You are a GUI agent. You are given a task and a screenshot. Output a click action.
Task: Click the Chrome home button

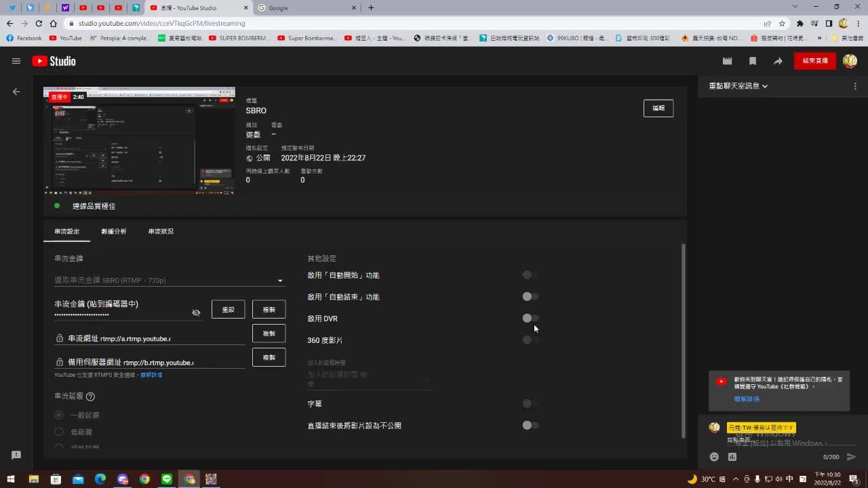(x=54, y=23)
